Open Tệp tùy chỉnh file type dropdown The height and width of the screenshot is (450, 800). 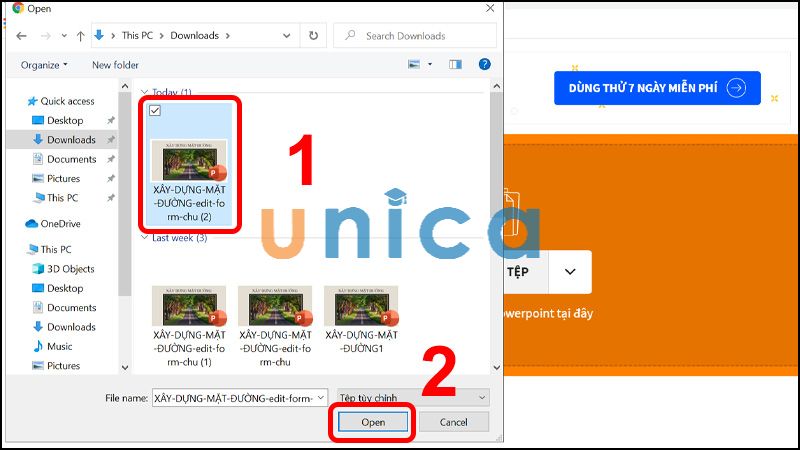pos(413,397)
